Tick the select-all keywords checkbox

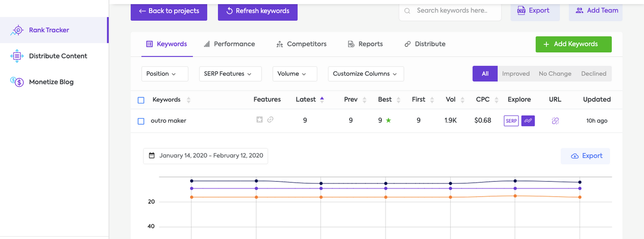[x=141, y=100]
